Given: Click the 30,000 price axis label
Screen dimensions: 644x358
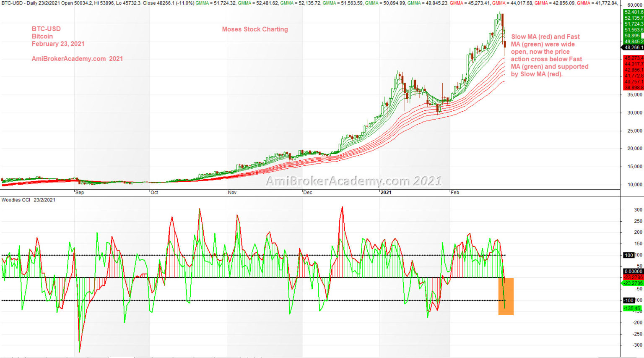Looking at the screenshot, I should [x=635, y=113].
